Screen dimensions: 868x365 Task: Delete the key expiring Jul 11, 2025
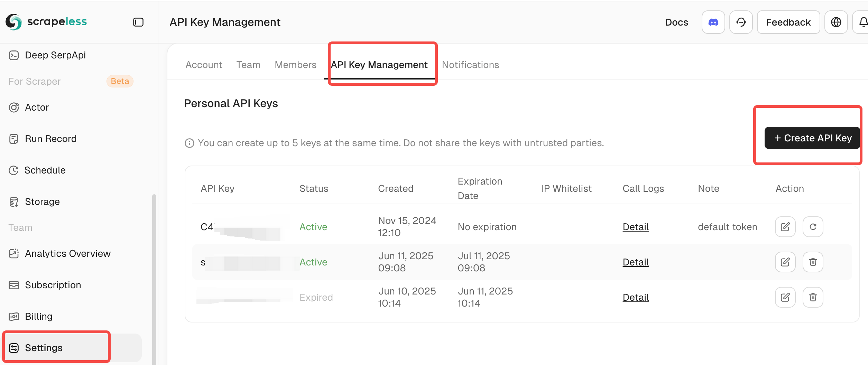click(x=813, y=262)
